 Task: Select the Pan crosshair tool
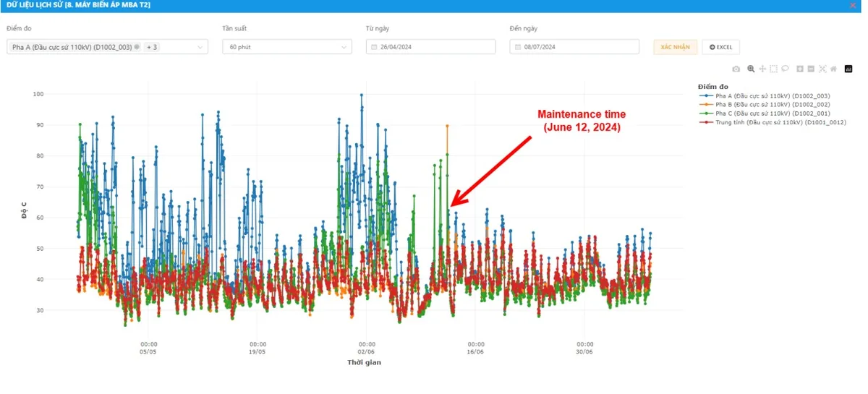[762, 69]
